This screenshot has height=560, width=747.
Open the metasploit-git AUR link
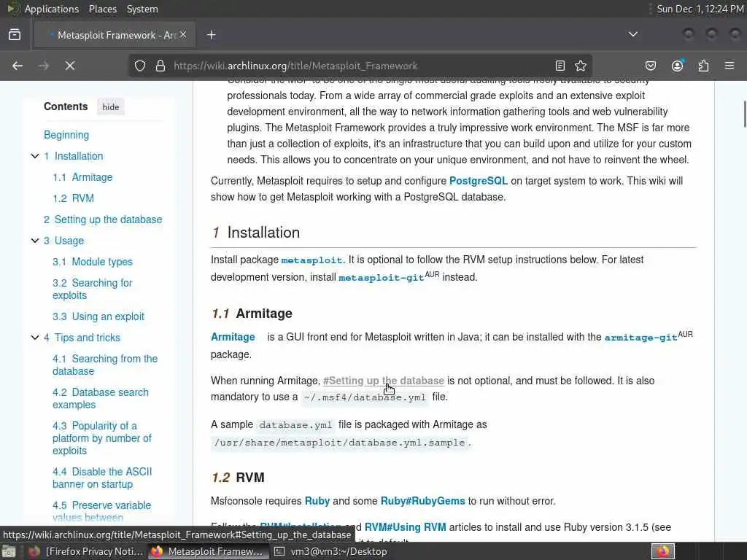[381, 277]
